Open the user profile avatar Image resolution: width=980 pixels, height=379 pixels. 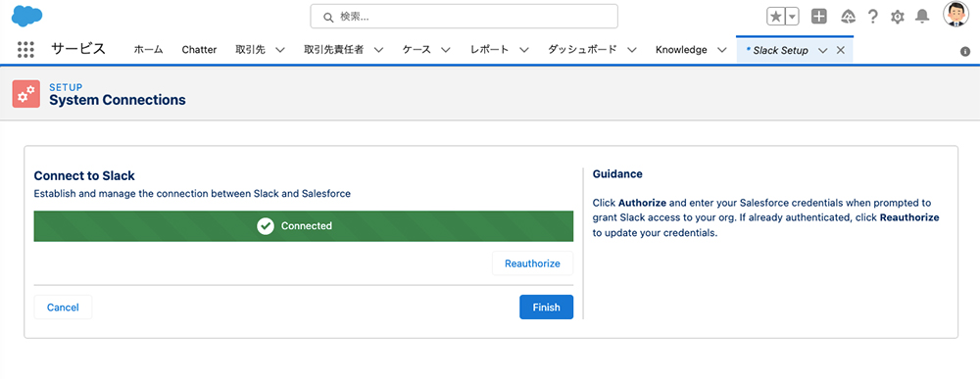[x=955, y=14]
